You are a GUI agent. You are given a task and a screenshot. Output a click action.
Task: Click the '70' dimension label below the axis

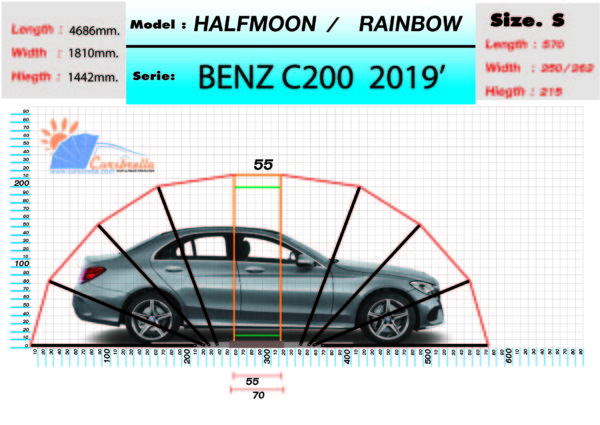tap(258, 395)
